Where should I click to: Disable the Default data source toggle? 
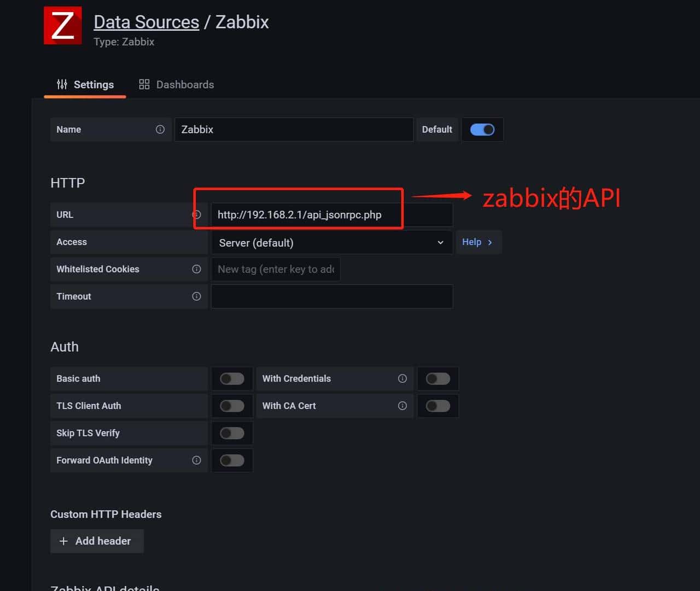(x=482, y=130)
